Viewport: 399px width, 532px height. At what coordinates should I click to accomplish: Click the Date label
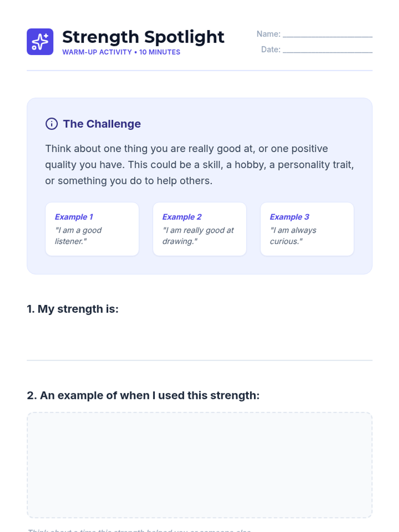pos(271,50)
